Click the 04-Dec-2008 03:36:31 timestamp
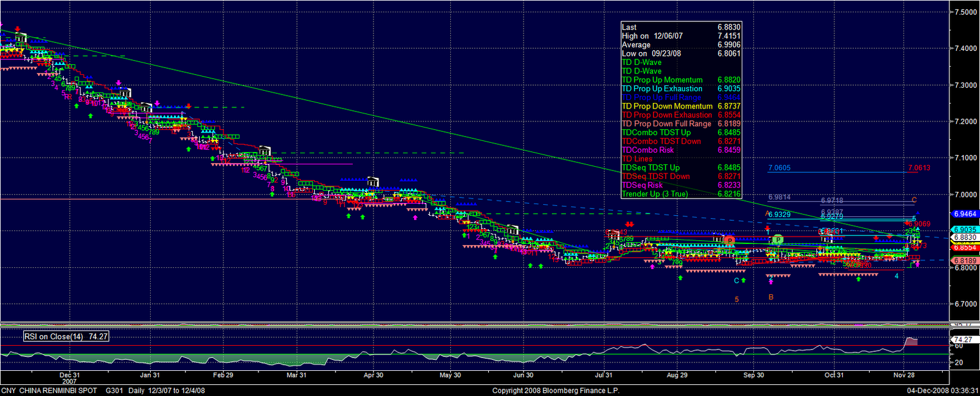The image size is (980, 396). [943, 390]
